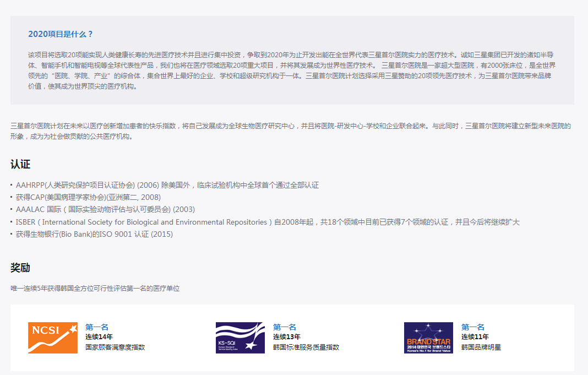
Task: Click "第一名" above 连续13年
Action: click(285, 327)
